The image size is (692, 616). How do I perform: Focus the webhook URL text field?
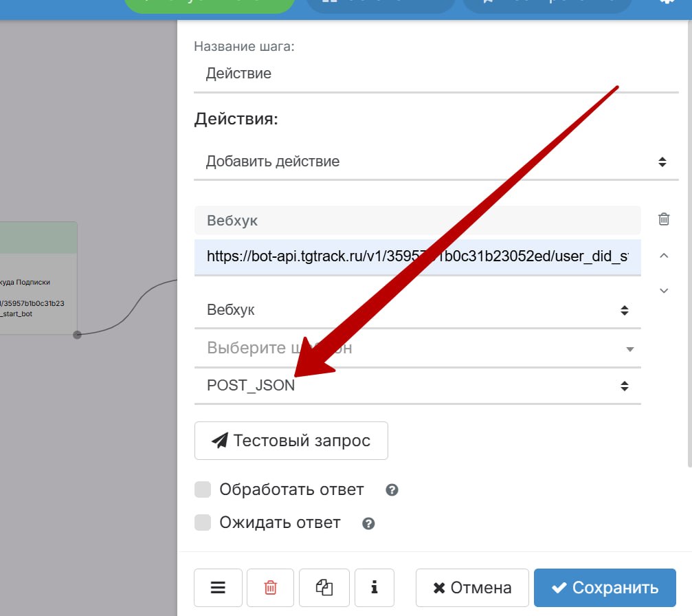tap(417, 257)
